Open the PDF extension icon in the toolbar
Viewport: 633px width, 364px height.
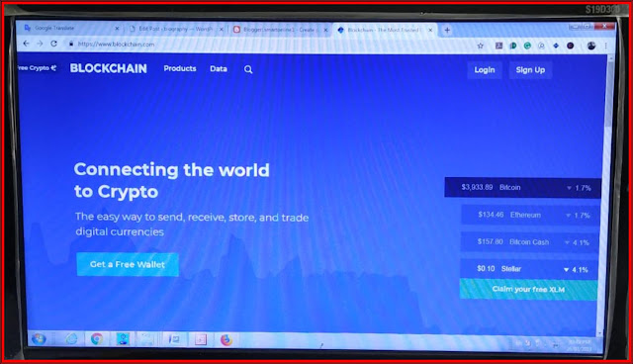(x=498, y=45)
